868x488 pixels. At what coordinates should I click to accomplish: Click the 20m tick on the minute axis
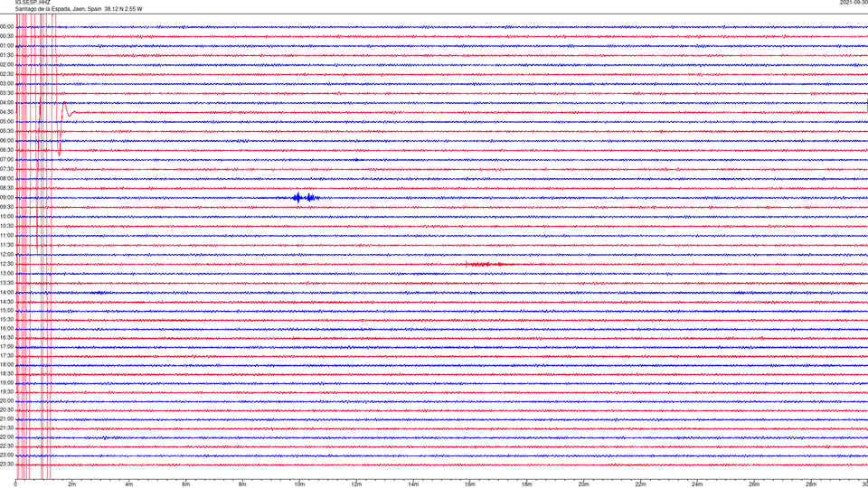[583, 484]
